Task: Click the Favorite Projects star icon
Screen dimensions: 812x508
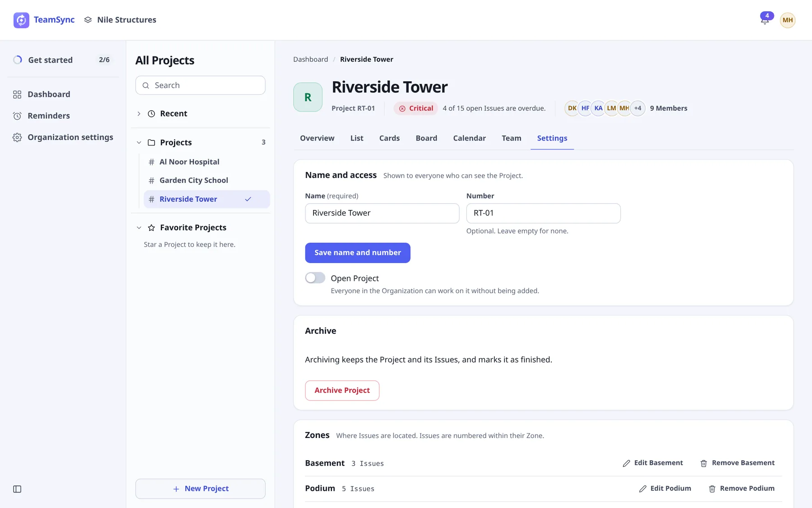Action: (152, 228)
